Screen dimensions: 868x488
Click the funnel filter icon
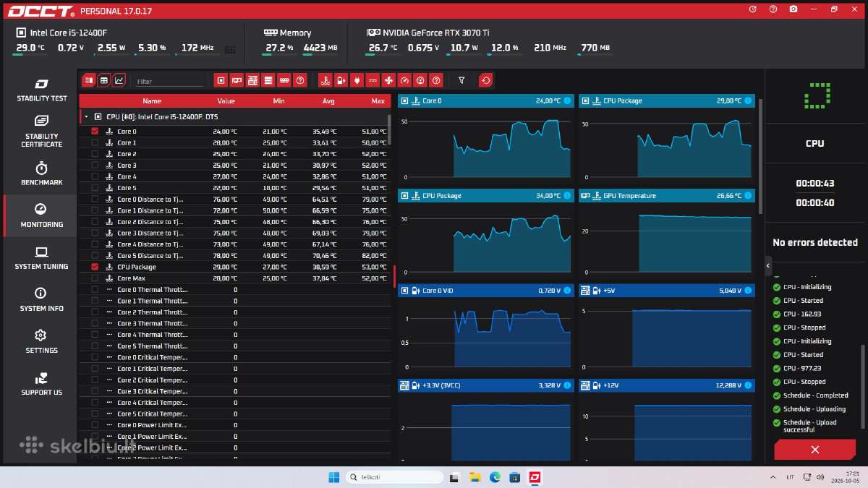[x=461, y=80]
